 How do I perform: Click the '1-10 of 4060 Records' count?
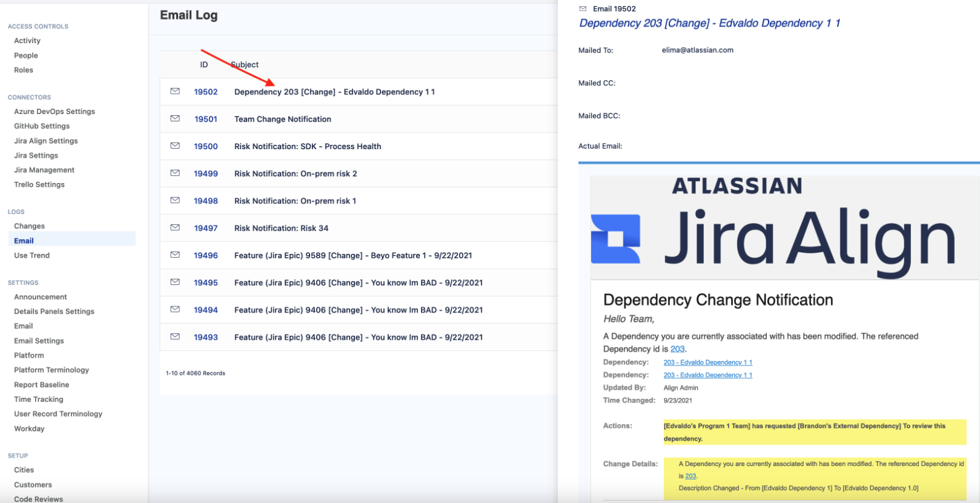(x=195, y=374)
